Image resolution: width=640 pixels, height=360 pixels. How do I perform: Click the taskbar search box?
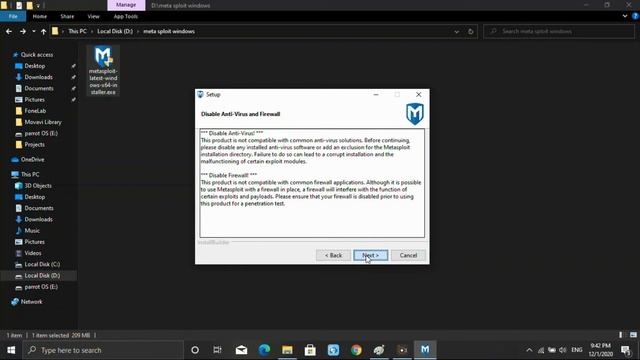click(103, 350)
